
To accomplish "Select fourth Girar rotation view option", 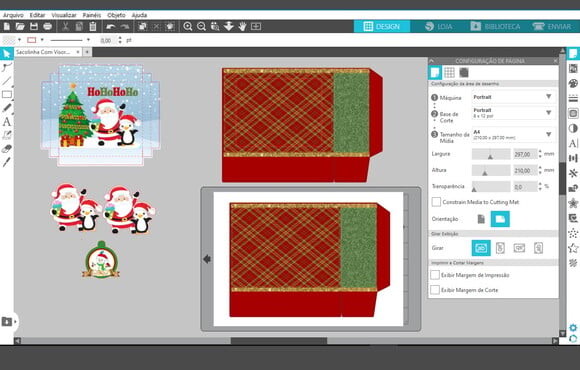I will coord(539,248).
